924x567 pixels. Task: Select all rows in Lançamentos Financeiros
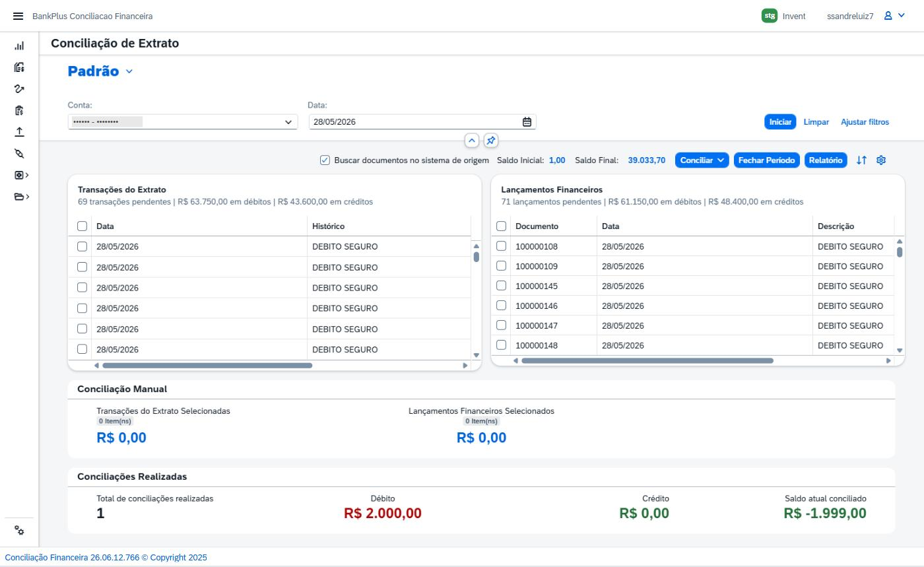click(x=501, y=226)
